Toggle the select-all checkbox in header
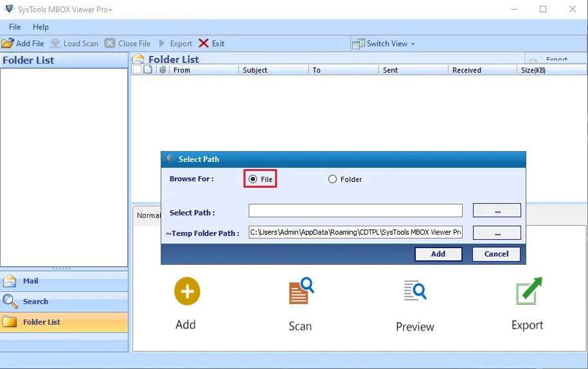Viewport: 588px width, 369px height. click(x=138, y=69)
